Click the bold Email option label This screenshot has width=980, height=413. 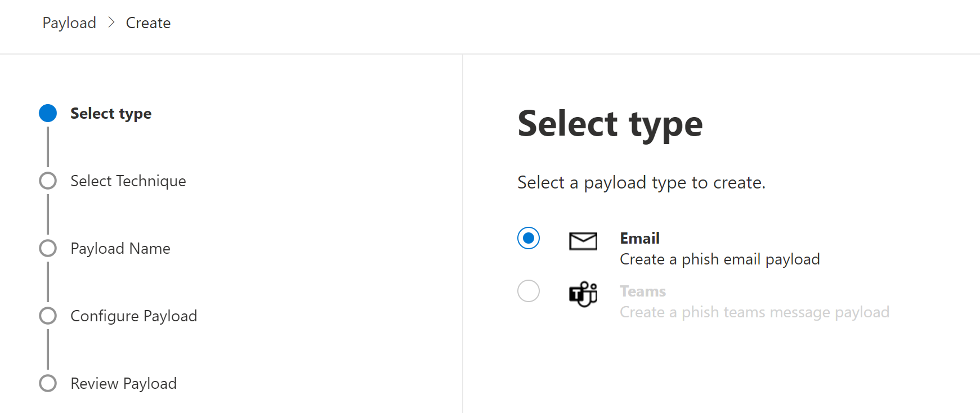pyautogui.click(x=639, y=239)
